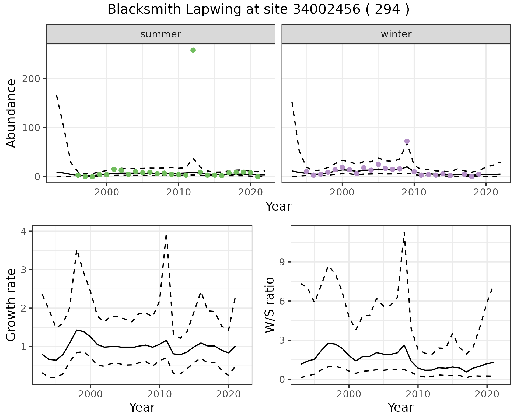The height and width of the screenshot is (420, 517).
Task: Click the W/S ratio y-axis label
Action: click(x=270, y=305)
